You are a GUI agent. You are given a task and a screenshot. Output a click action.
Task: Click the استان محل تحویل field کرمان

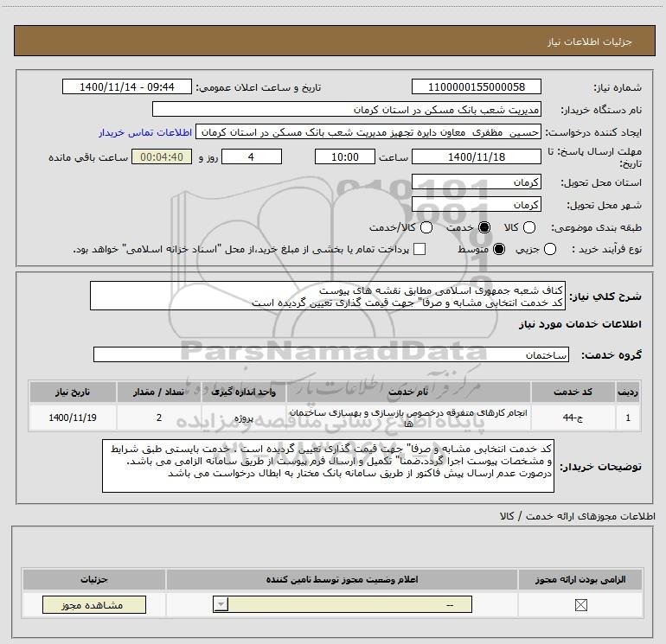click(x=477, y=182)
